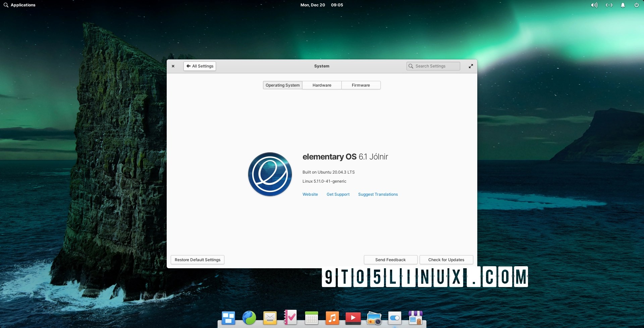
Task: Open the network indicator menu
Action: point(609,5)
